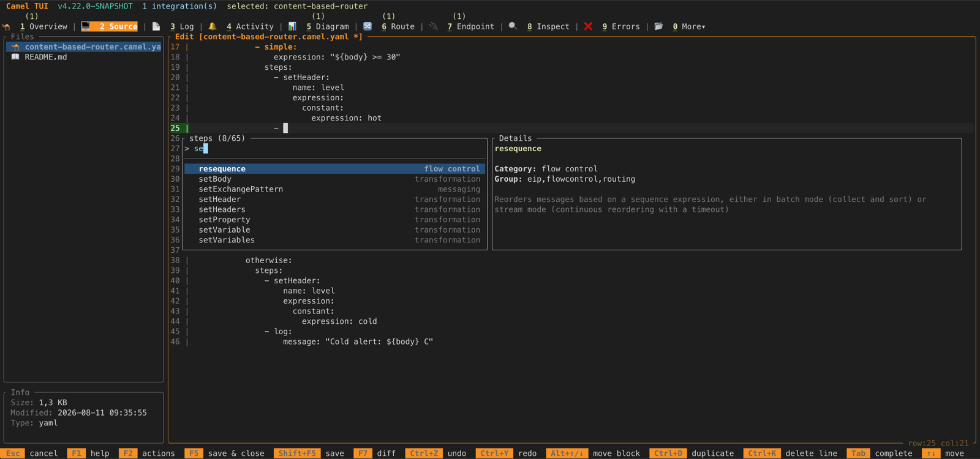The width and height of the screenshot is (980, 459).
Task: Choose setHeaders from the completion list
Action: [335, 209]
